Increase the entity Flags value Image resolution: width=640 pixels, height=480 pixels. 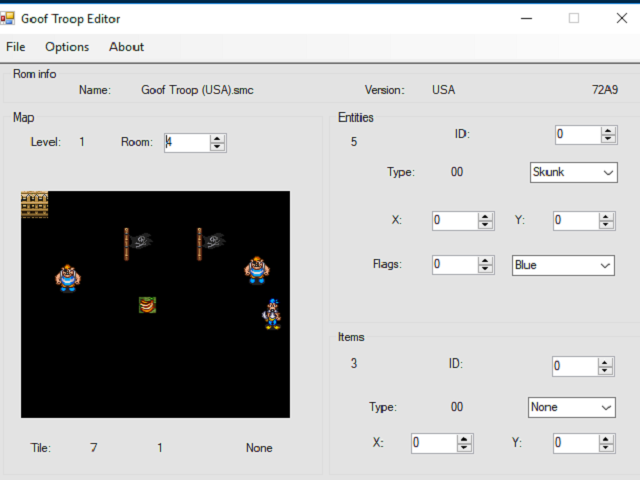coord(485,260)
